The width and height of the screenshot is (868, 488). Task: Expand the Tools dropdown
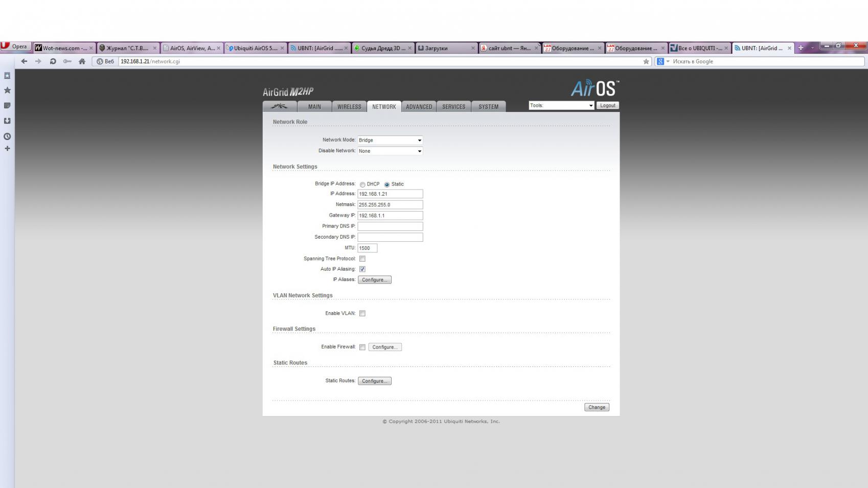(561, 105)
